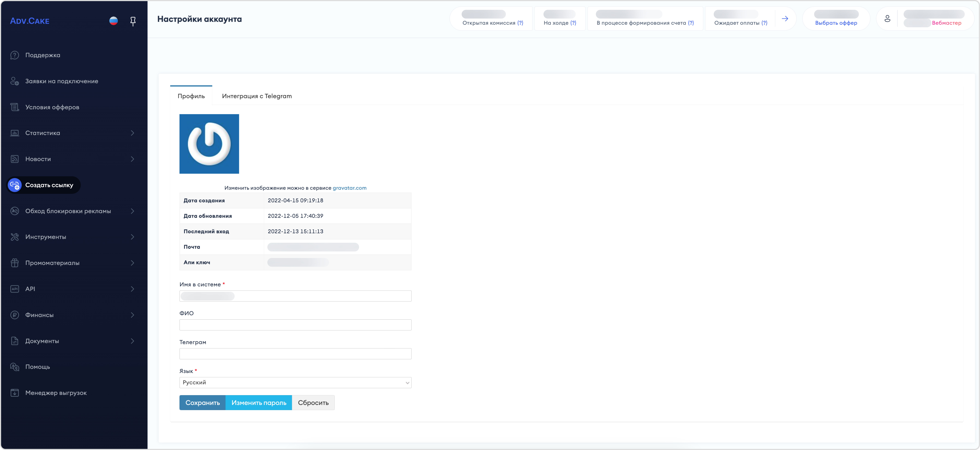Expand Обход блокировки рекламы chevron
980x450 pixels.
[132, 211]
